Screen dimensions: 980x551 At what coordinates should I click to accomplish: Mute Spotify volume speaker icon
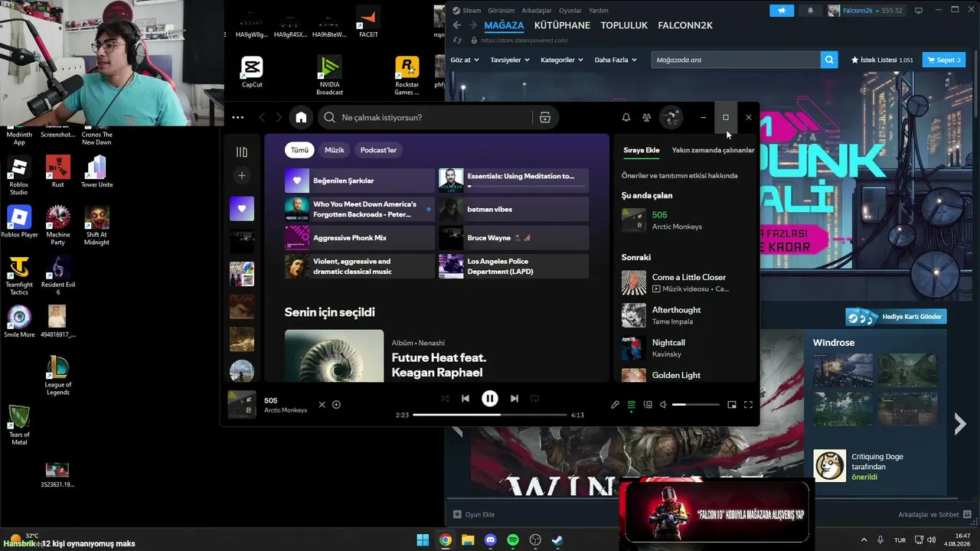tap(664, 405)
